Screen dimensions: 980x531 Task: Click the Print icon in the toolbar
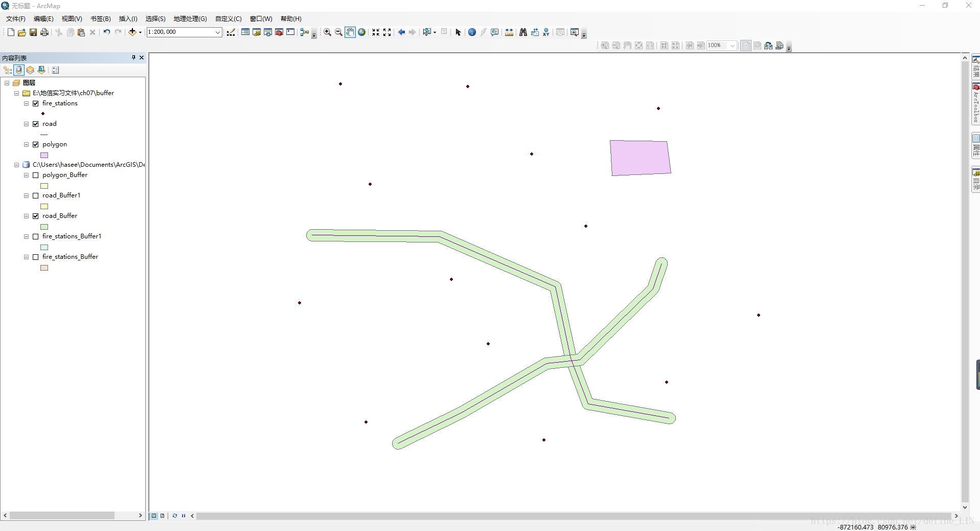44,32
